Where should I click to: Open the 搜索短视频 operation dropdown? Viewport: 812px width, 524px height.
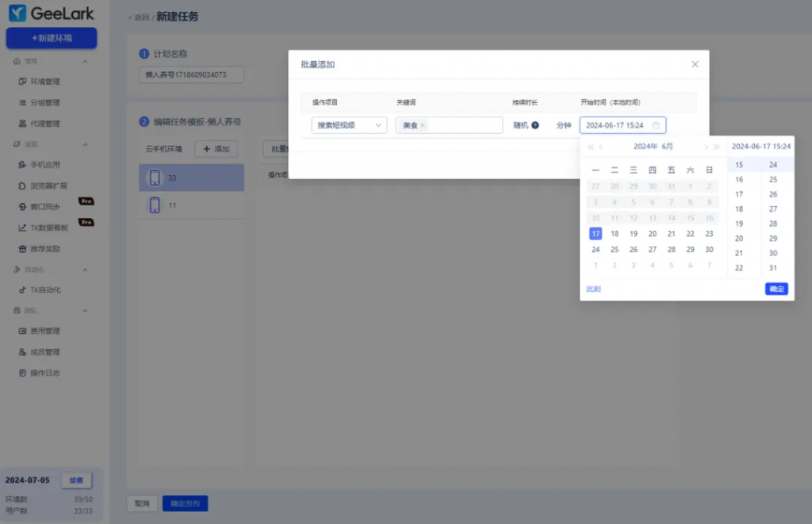[x=349, y=125]
